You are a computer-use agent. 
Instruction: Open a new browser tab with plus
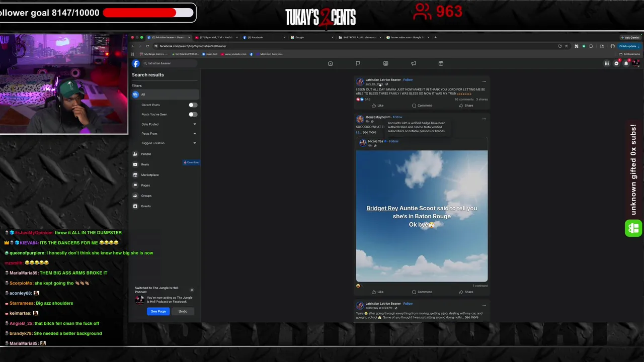(x=436, y=37)
